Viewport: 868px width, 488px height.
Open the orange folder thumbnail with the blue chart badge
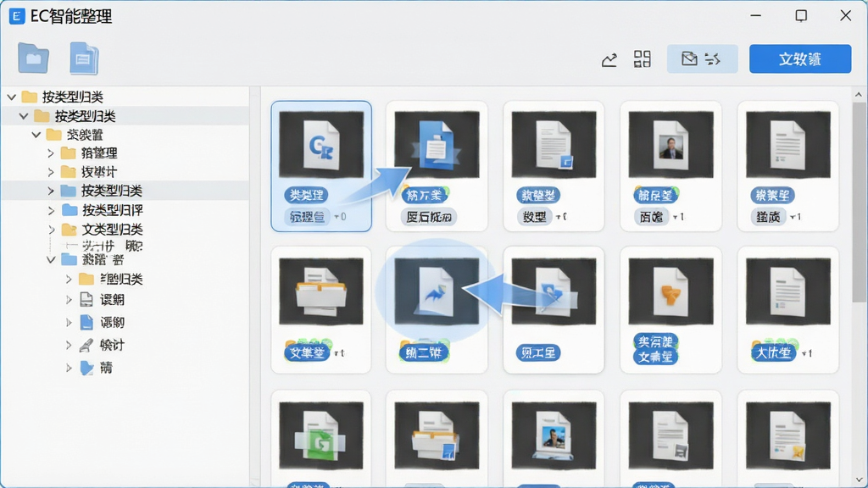(x=437, y=435)
